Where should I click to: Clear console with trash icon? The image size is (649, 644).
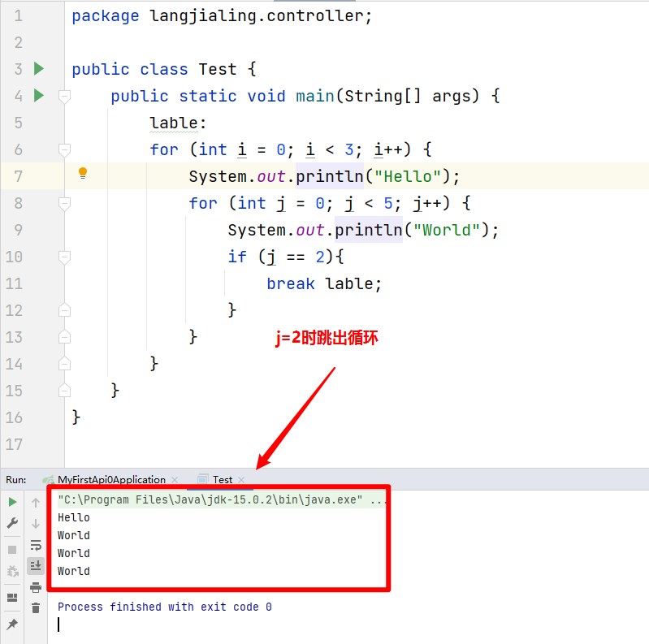coord(36,607)
